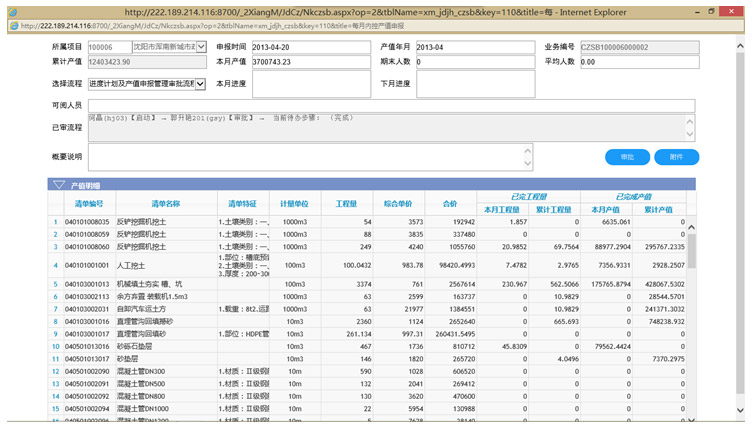Click down arrow of 概要说明 scrollbar
The height and width of the screenshot is (432, 753).
(x=528, y=164)
